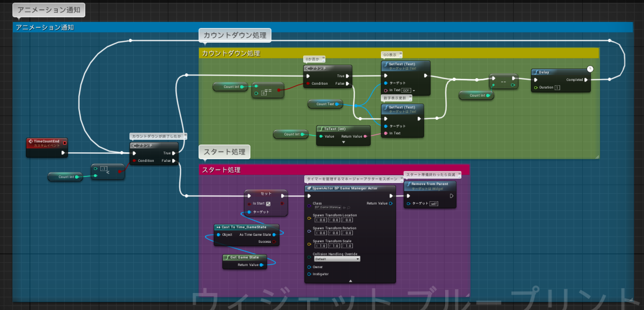This screenshot has height=310, width=644.
Task: Click the Duration input field on Delay
Action: pos(557,88)
